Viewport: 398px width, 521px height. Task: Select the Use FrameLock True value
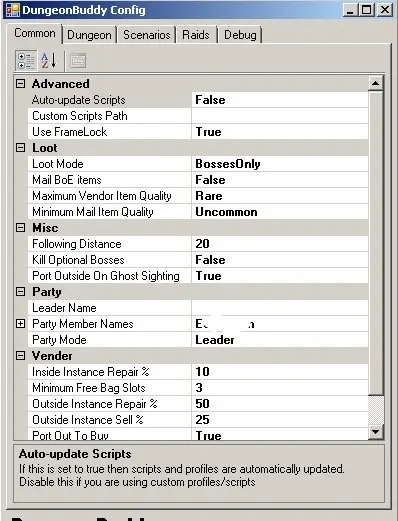coord(280,132)
